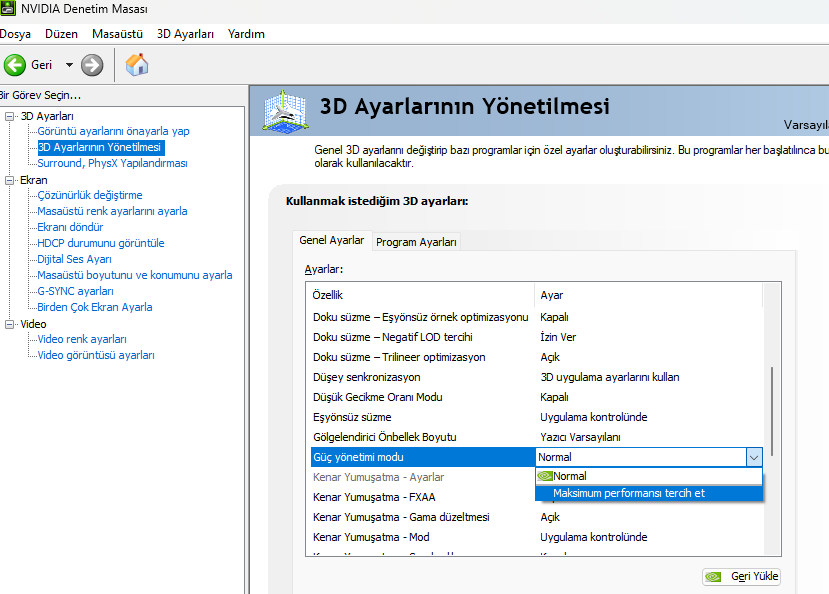
Task: Open Ekranı döndür link
Action: pos(70,227)
